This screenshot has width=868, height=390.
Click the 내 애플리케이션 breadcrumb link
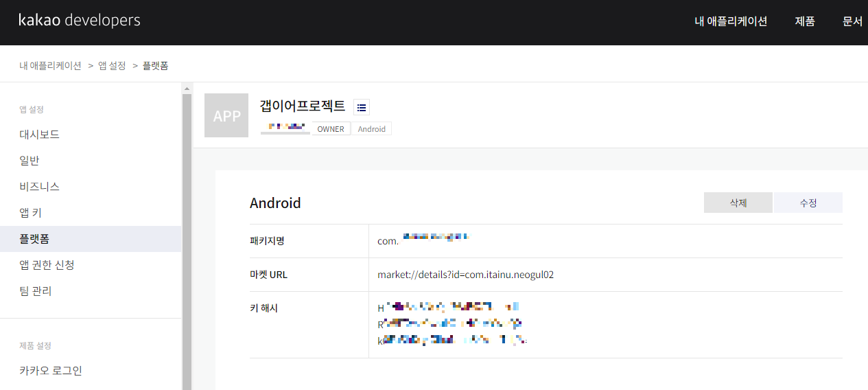point(51,66)
